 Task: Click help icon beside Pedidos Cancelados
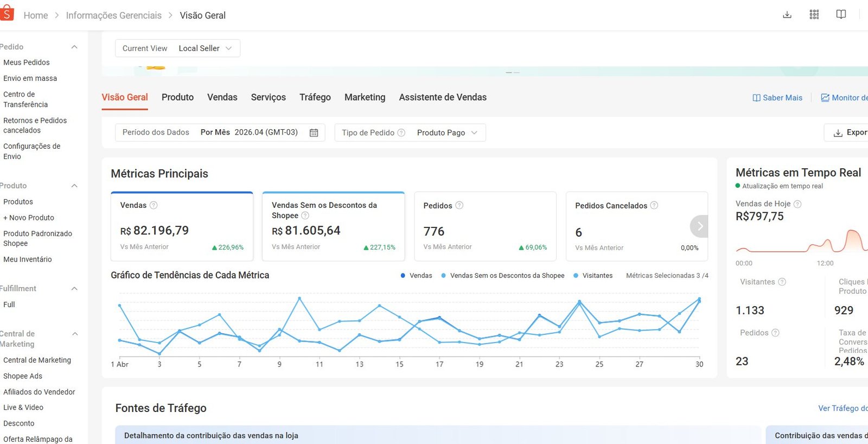[654, 205]
